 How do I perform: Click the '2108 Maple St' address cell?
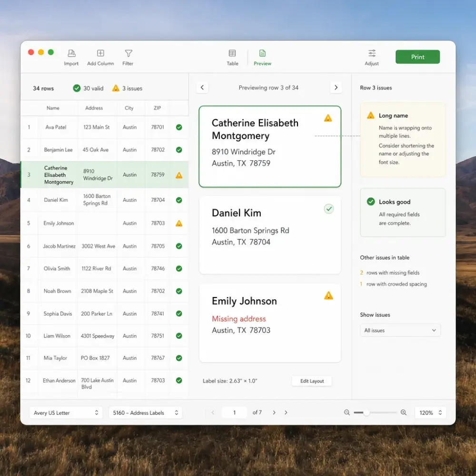coord(97,291)
